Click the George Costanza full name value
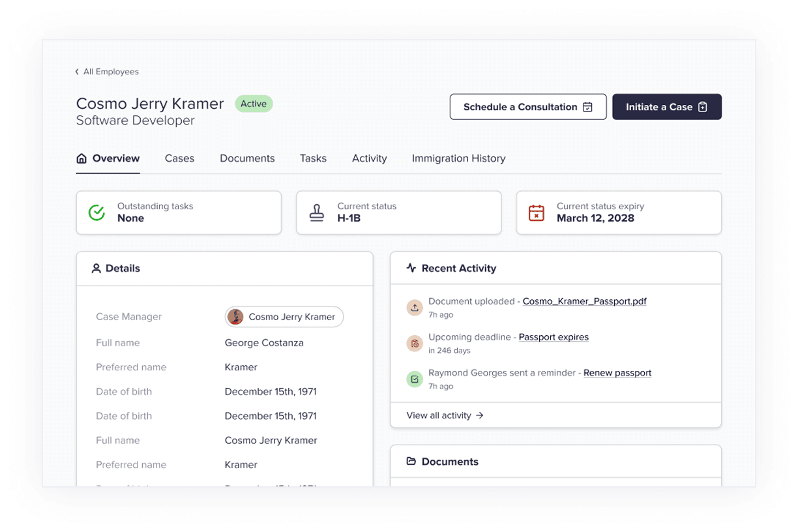Image resolution: width=798 pixels, height=532 pixels. click(x=264, y=343)
